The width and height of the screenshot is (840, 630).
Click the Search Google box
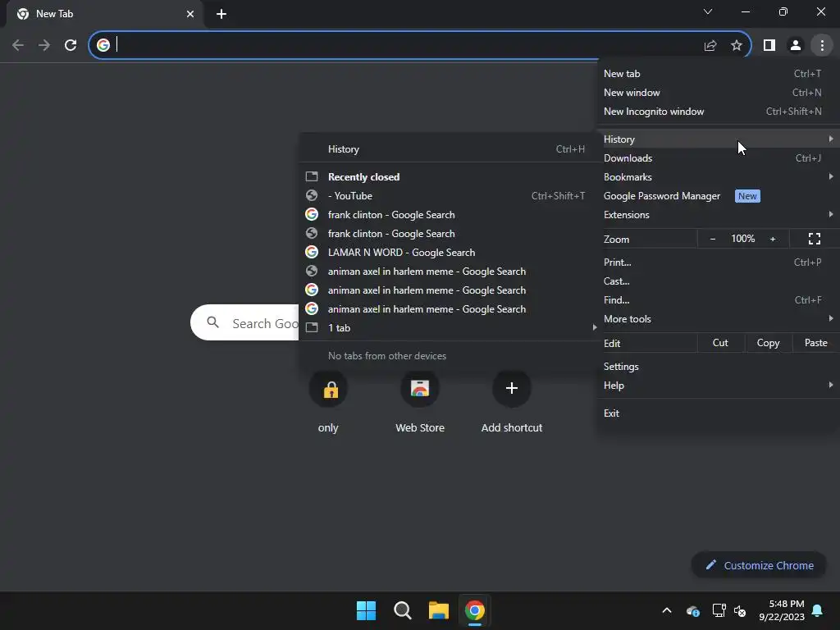(x=244, y=322)
